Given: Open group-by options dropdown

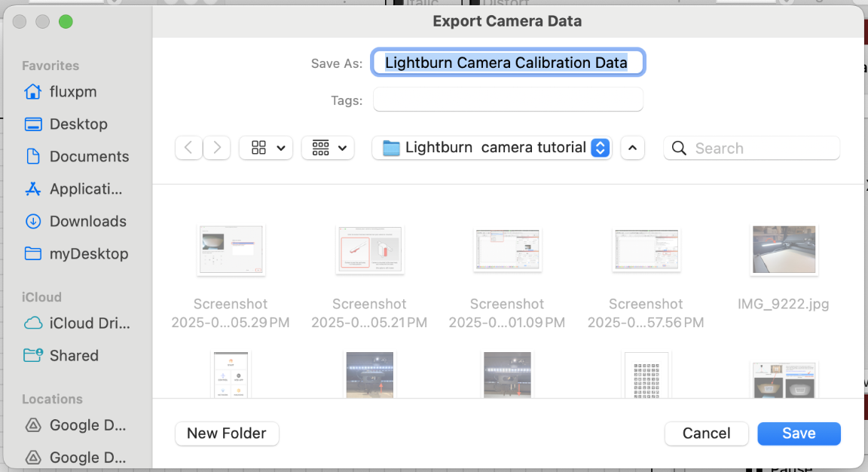Looking at the screenshot, I should 328,148.
